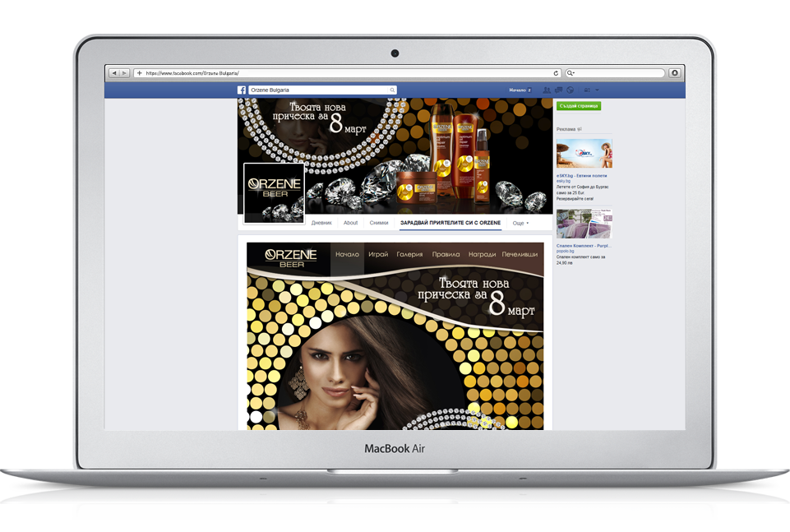Open Facebook privacy shortcuts lock icon
The image size is (790, 532).
tap(587, 90)
